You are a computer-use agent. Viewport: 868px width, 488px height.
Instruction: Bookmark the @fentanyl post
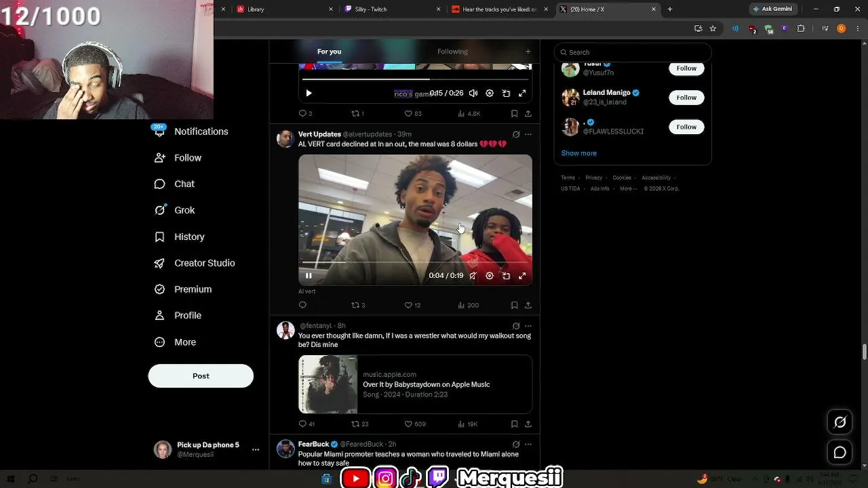tap(514, 424)
